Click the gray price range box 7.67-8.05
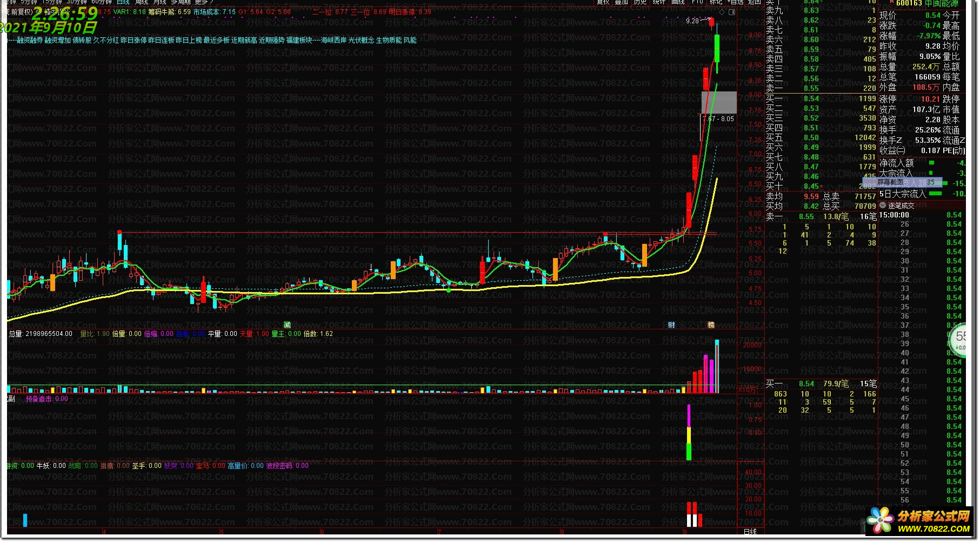 719,102
